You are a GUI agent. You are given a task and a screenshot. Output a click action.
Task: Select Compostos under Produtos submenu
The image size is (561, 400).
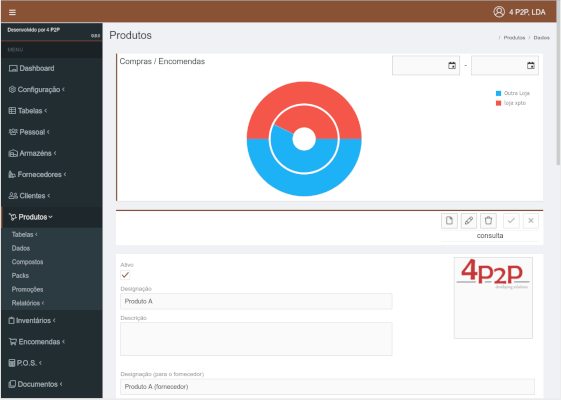[x=27, y=262]
